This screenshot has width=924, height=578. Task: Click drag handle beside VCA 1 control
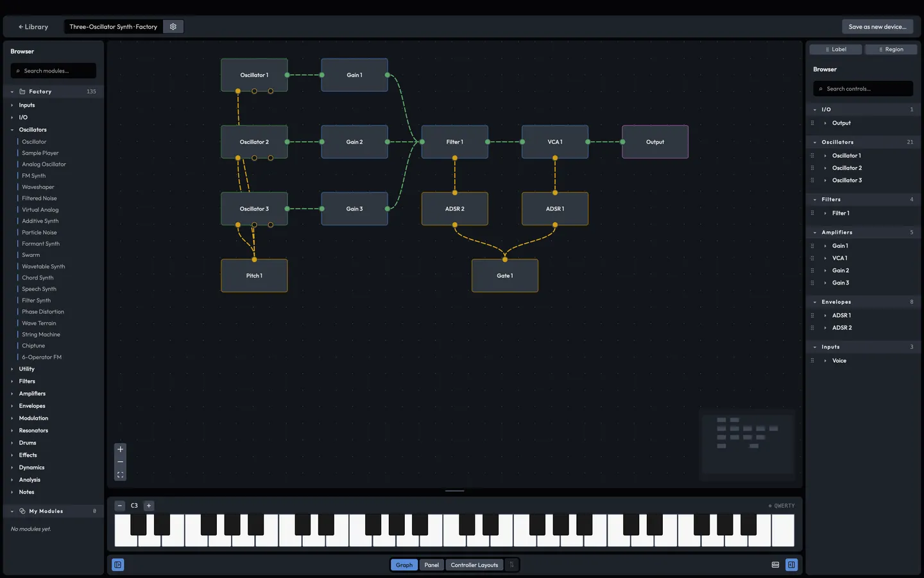(x=812, y=258)
